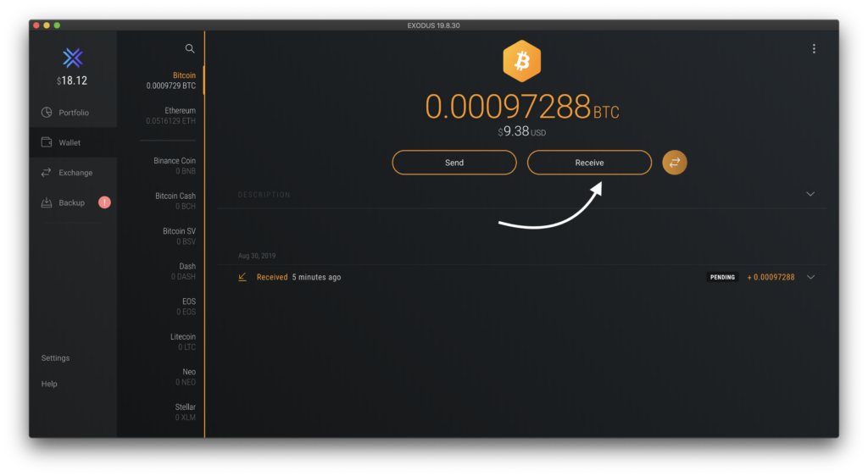Click the red Backup alert badge
The height and width of the screenshot is (476, 868).
[104, 202]
